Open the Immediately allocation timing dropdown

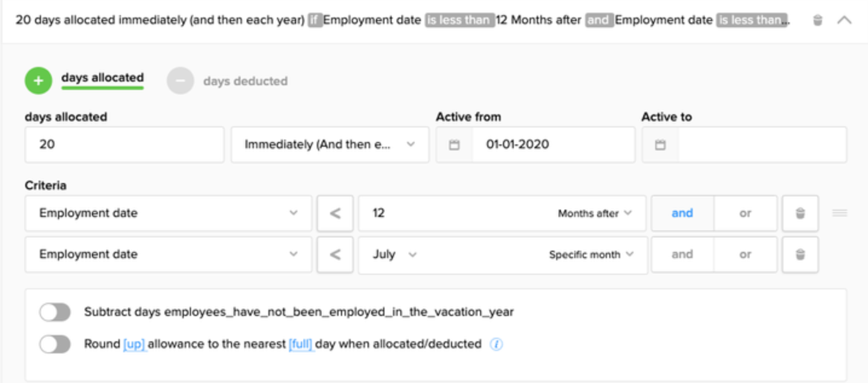click(329, 145)
